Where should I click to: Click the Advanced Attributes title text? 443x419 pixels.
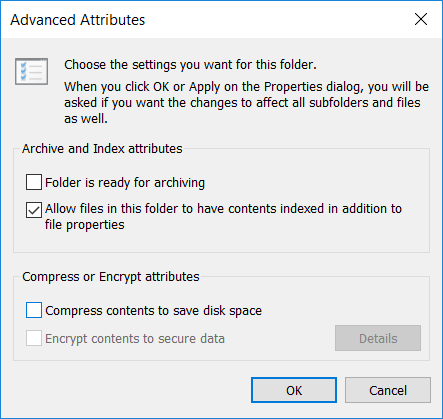[78, 20]
